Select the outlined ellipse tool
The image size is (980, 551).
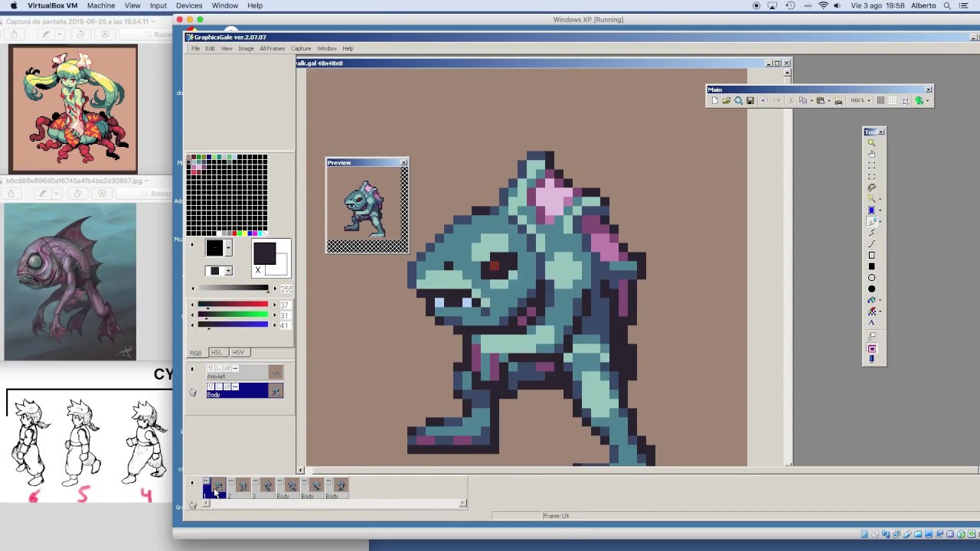(871, 278)
